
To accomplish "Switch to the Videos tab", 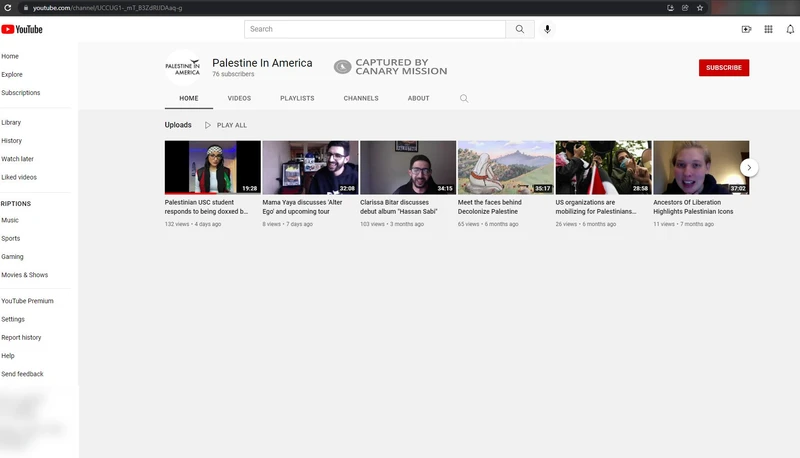I will (239, 98).
